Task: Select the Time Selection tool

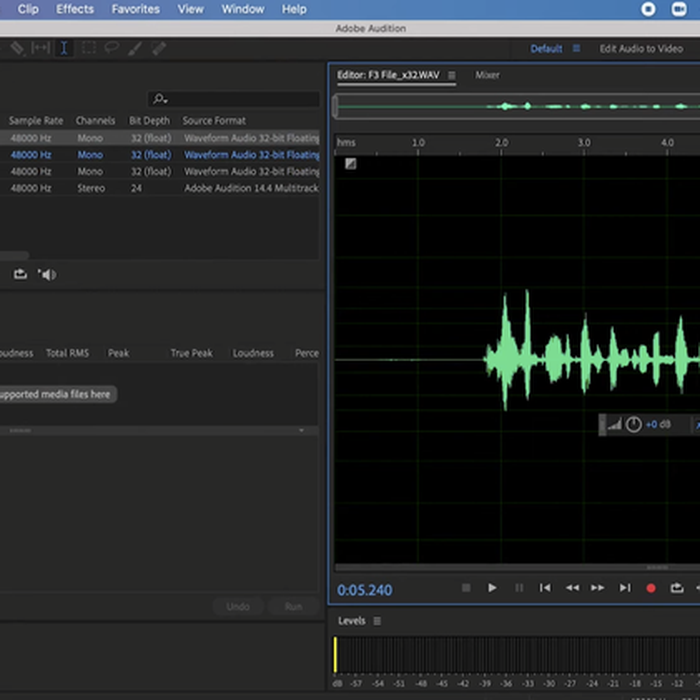Action: [x=64, y=48]
